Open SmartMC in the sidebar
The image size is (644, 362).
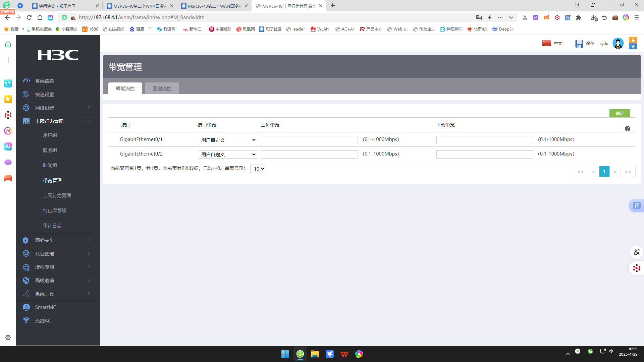point(46,307)
